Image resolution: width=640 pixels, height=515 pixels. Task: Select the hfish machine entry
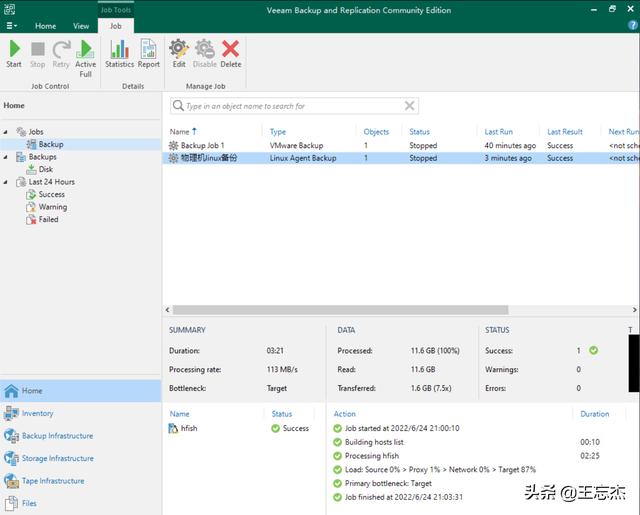tap(183, 428)
